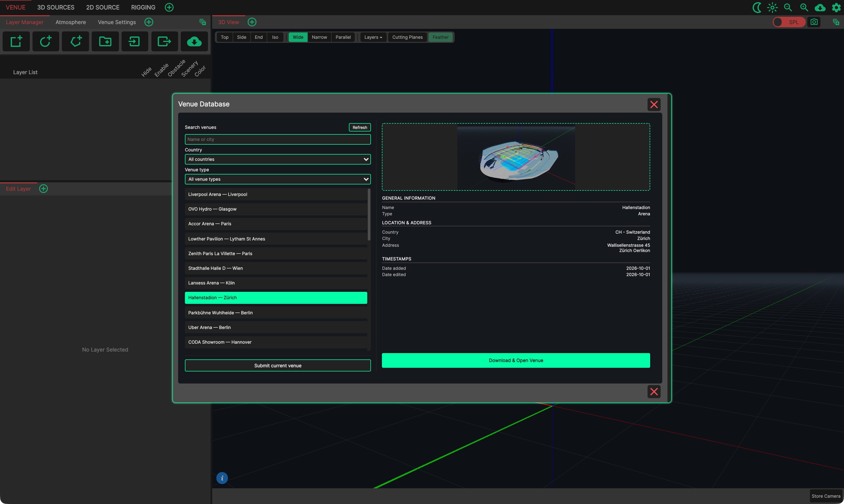Image resolution: width=844 pixels, height=504 pixels.
Task: Select Uber Arena — Berlin venue
Action: [x=276, y=327]
